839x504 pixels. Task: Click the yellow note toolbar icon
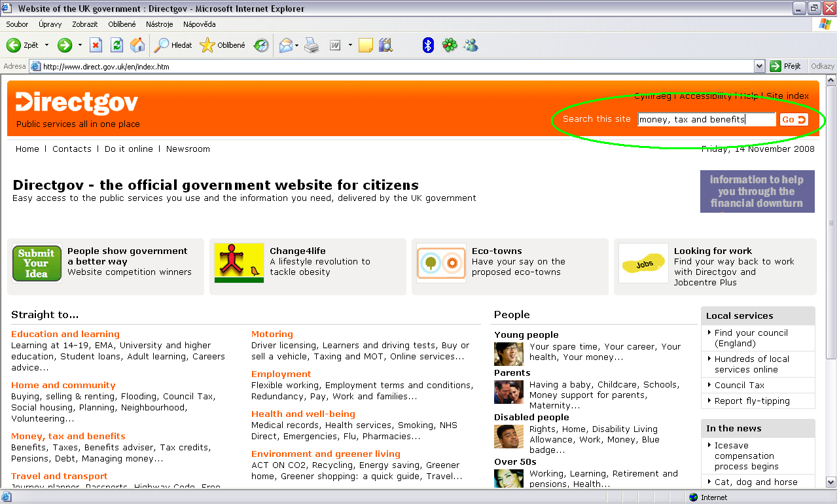[366, 45]
